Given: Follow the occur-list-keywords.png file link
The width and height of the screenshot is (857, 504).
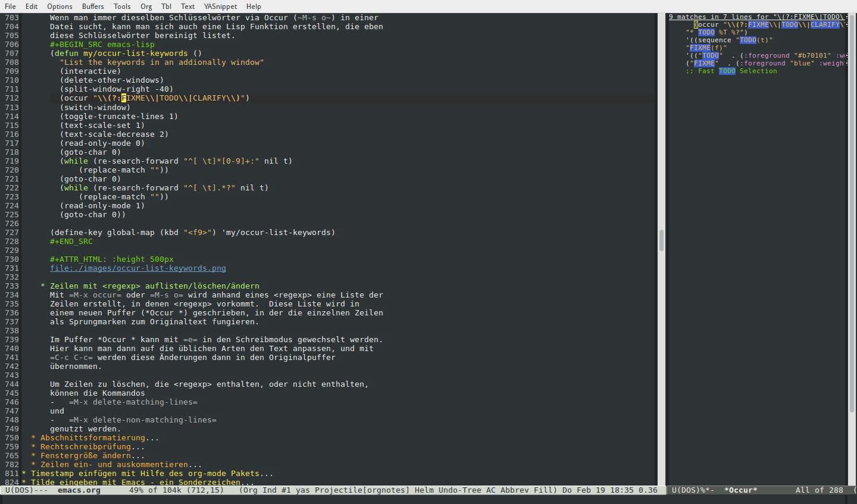Looking at the screenshot, I should tap(137, 268).
